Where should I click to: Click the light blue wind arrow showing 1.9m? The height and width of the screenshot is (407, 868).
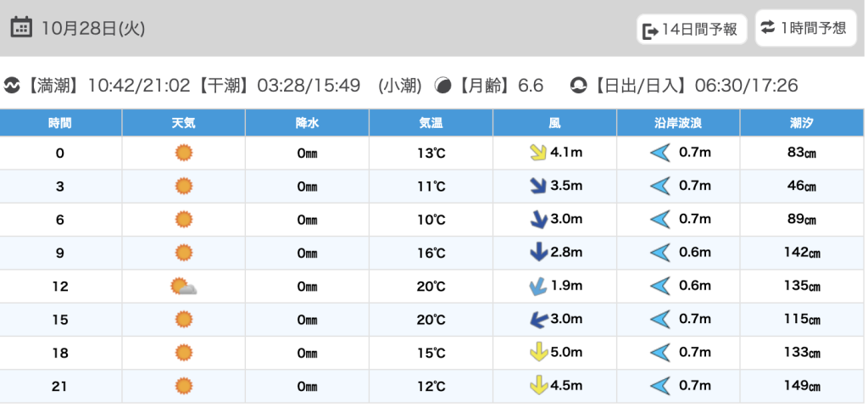point(536,287)
